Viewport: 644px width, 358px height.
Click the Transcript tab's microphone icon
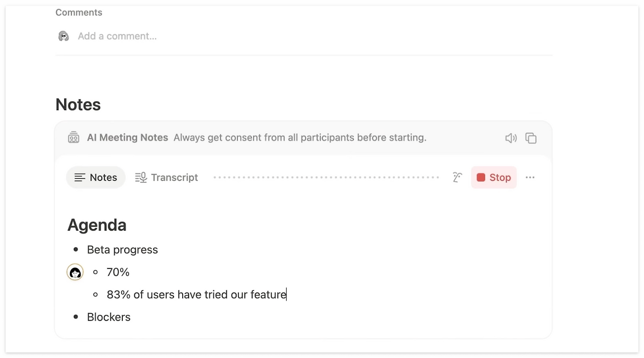(141, 177)
